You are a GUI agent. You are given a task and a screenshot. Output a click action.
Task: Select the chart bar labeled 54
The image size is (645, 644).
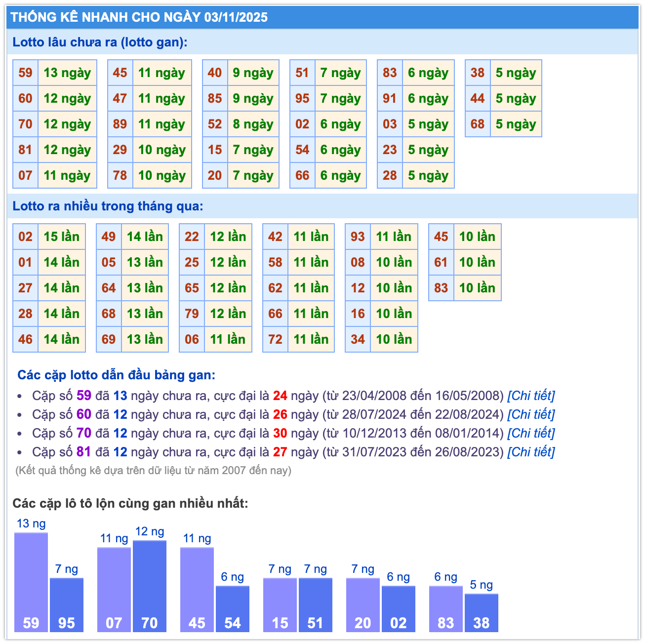click(x=233, y=609)
